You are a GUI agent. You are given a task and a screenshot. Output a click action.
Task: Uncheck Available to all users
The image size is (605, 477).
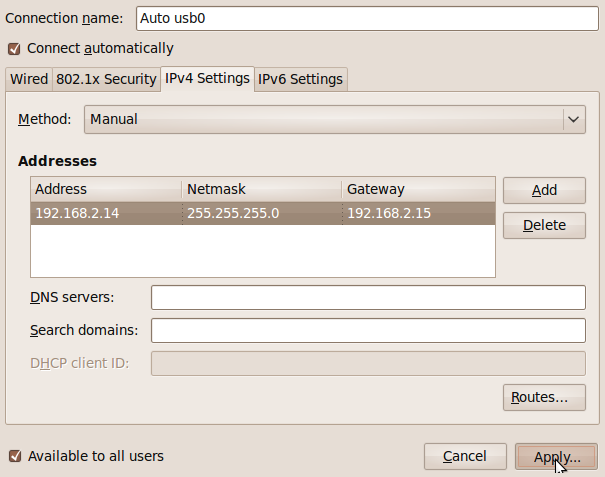[14, 456]
